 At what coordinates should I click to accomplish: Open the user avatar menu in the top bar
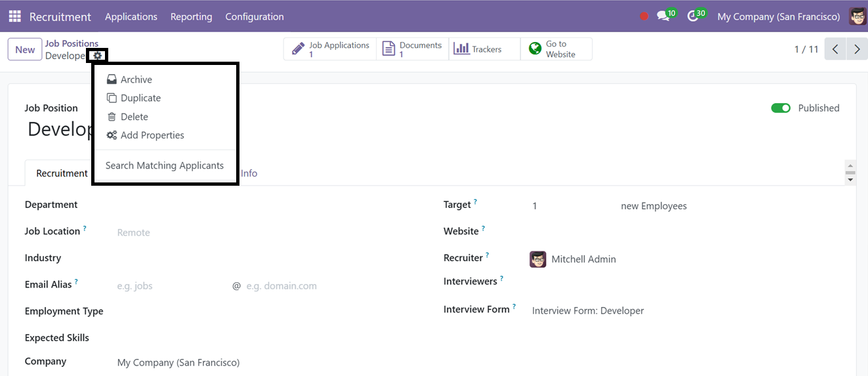[x=858, y=16]
